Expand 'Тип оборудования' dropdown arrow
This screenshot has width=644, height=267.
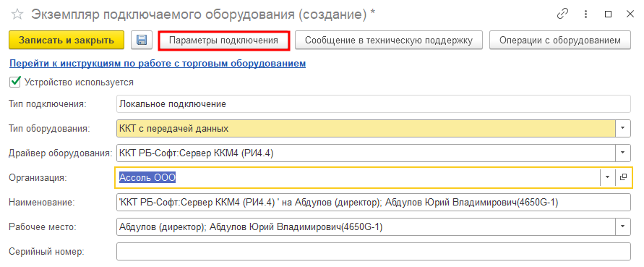pyautogui.click(x=623, y=128)
